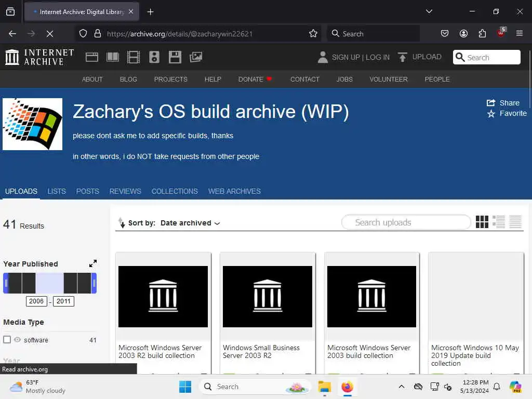532x399 pixels.
Task: Open the Firefox account icon
Action: click(x=463, y=34)
